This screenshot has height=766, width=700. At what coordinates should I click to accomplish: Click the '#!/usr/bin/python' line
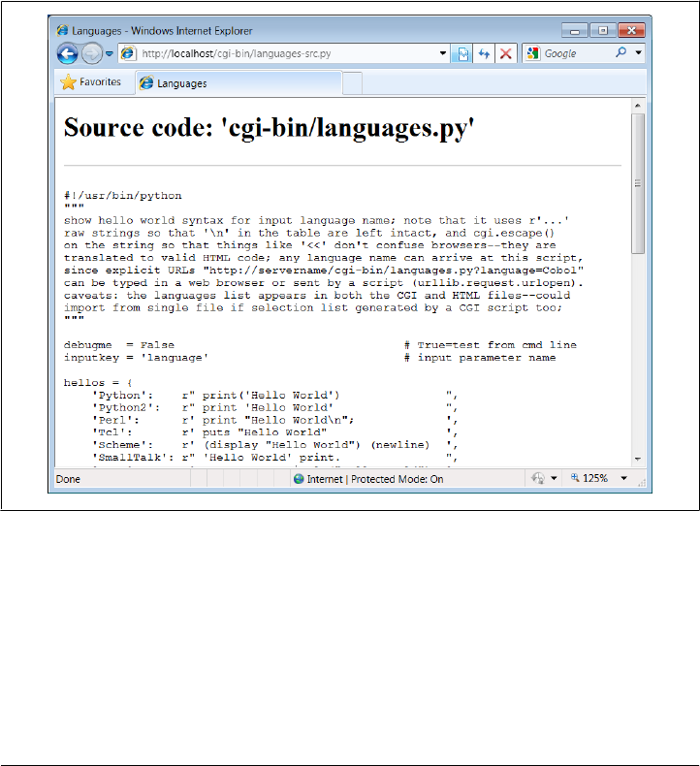(x=122, y=196)
